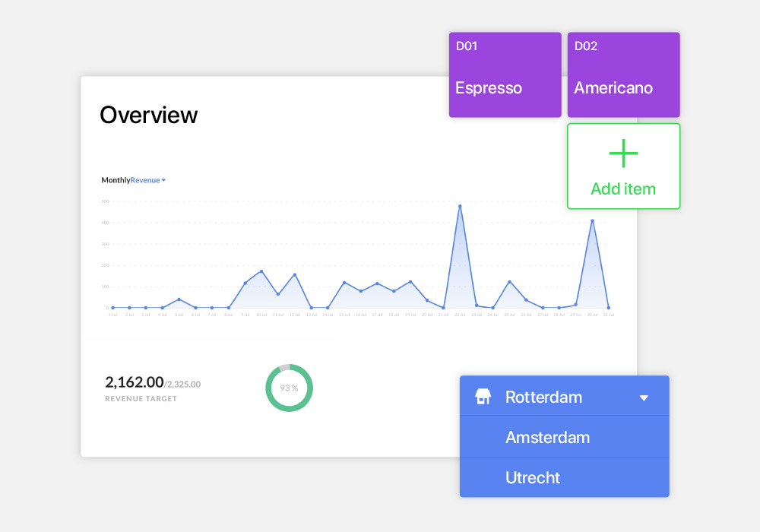Click the Overview heading
This screenshot has width=760, height=532.
point(149,115)
